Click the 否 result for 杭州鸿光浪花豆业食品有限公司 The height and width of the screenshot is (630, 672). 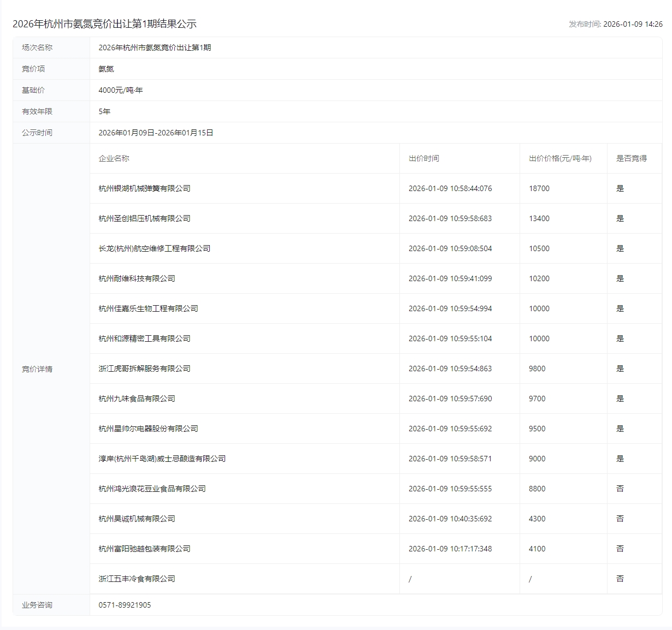tap(620, 489)
